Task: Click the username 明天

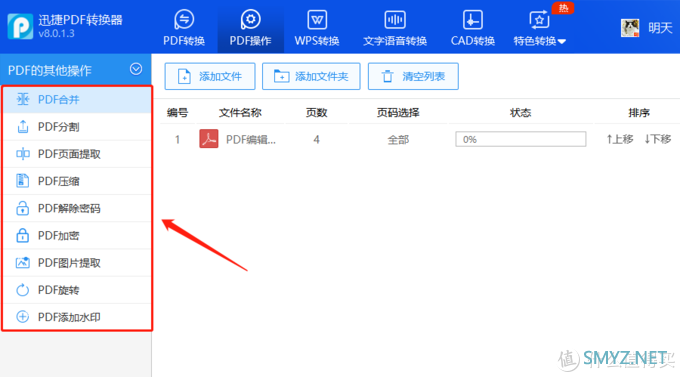Action: 660,28
